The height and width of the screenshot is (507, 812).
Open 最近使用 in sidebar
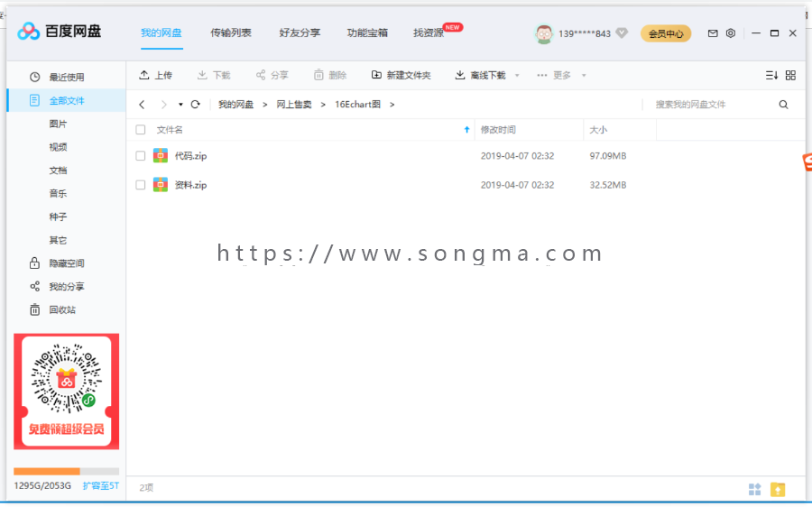(x=66, y=78)
